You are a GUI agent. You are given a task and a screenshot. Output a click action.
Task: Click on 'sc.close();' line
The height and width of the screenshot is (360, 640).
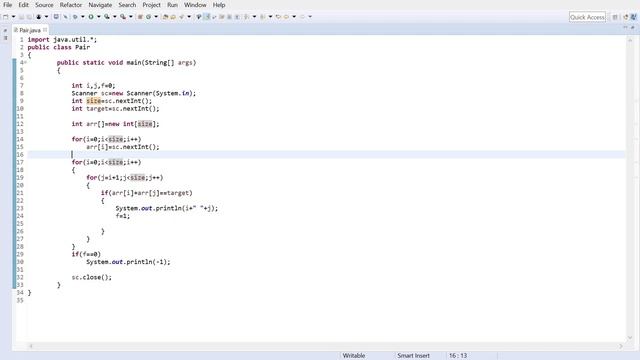click(x=91, y=277)
